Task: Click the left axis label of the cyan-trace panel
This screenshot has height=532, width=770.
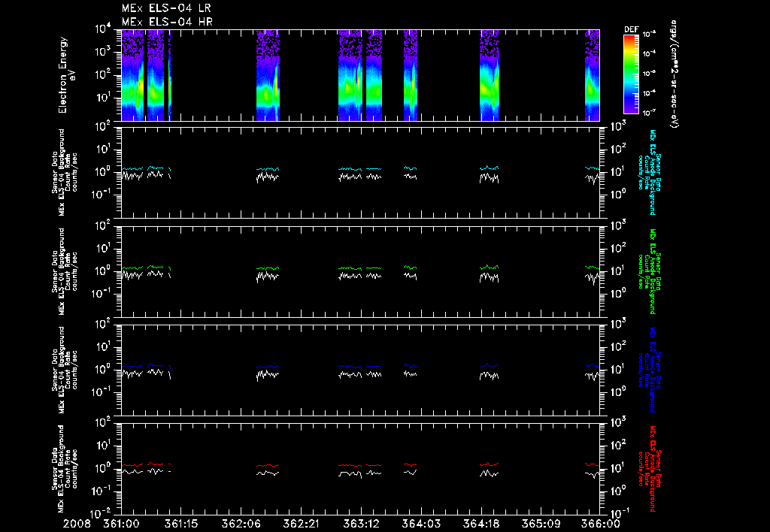Action: [65, 172]
